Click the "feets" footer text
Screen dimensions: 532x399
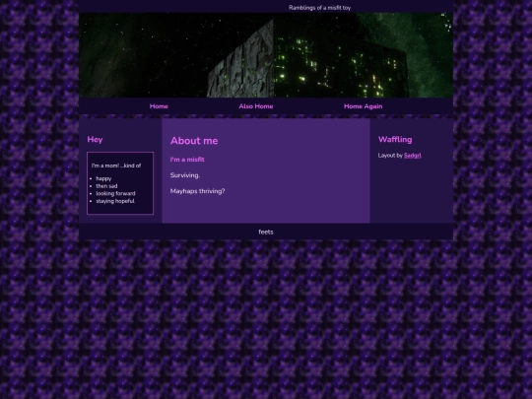(x=266, y=232)
